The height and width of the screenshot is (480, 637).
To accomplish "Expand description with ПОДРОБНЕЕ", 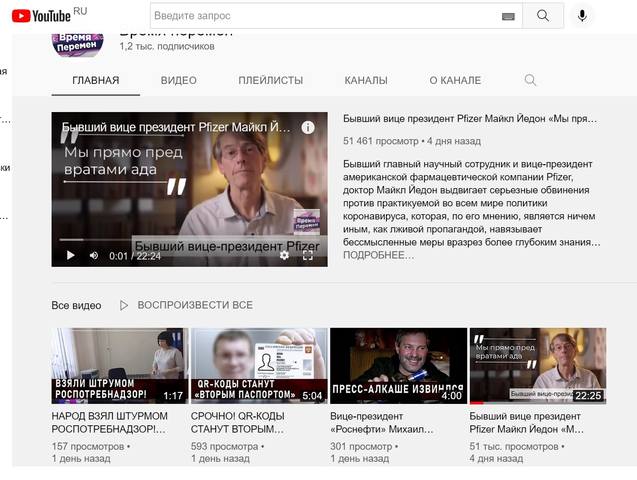I will click(x=378, y=255).
